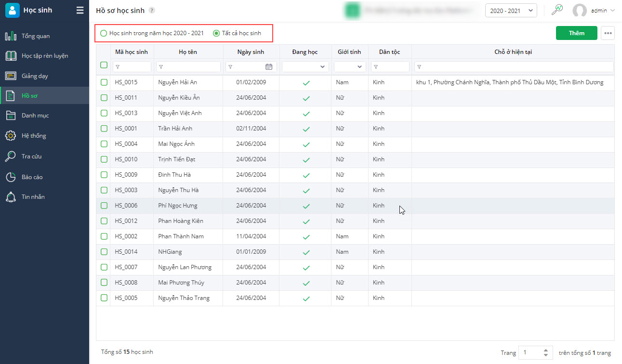Expand the Đang học filter dropdown

pos(305,67)
